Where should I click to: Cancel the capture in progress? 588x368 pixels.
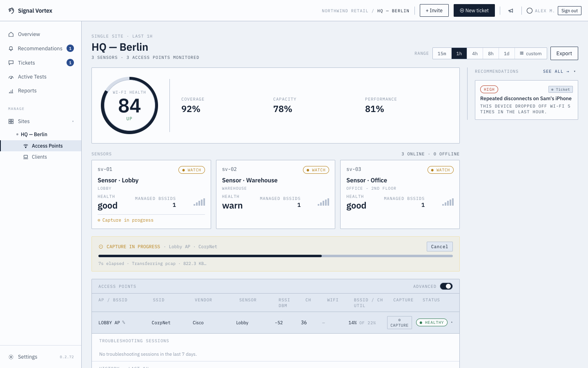click(x=440, y=247)
